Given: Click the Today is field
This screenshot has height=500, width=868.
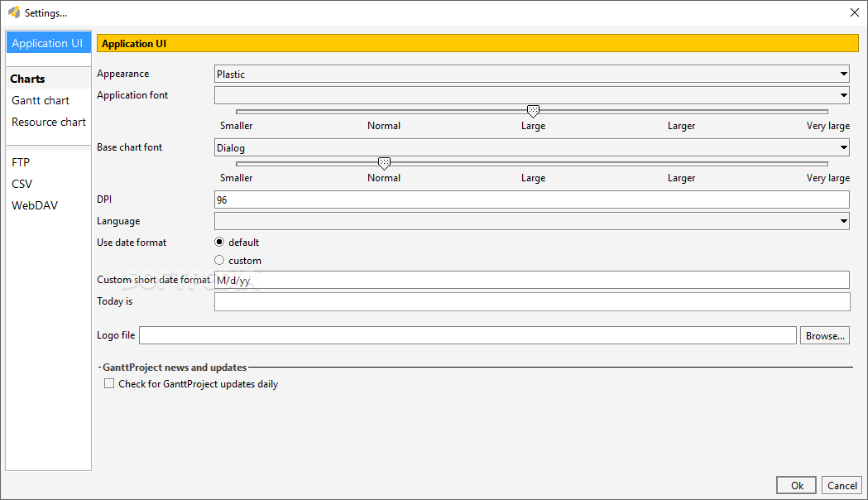Looking at the screenshot, I should coord(531,301).
